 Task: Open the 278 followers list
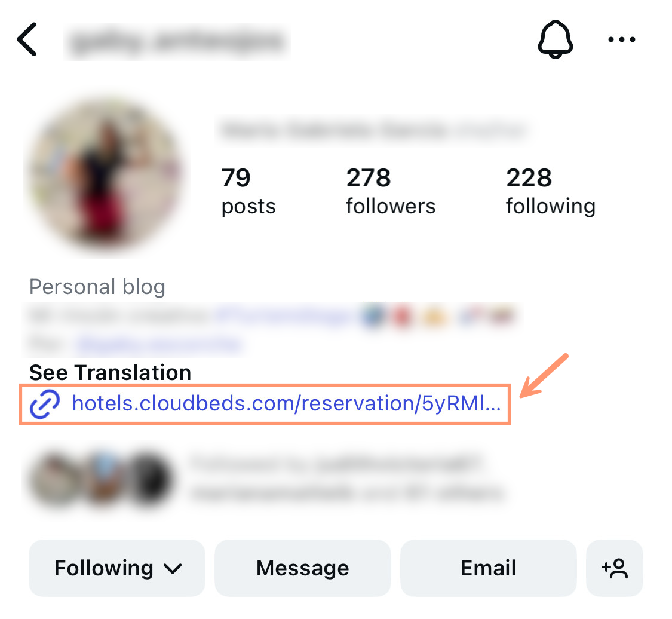click(x=391, y=191)
